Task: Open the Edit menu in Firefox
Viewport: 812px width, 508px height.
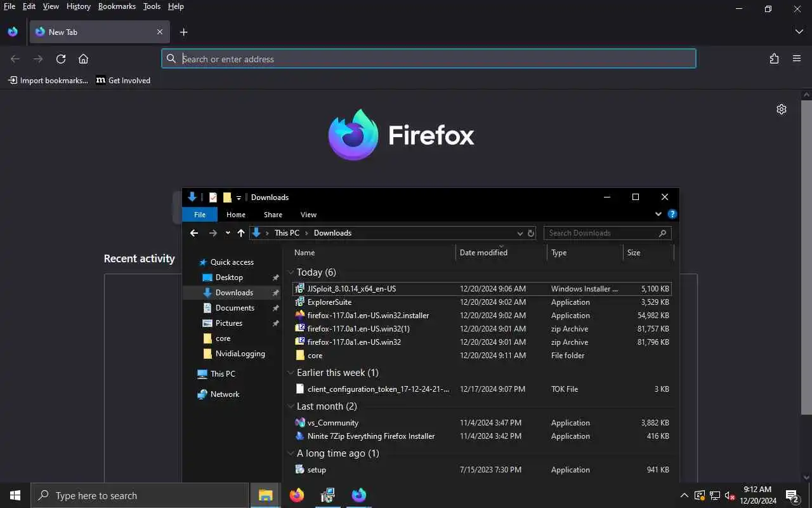Action: click(x=29, y=6)
